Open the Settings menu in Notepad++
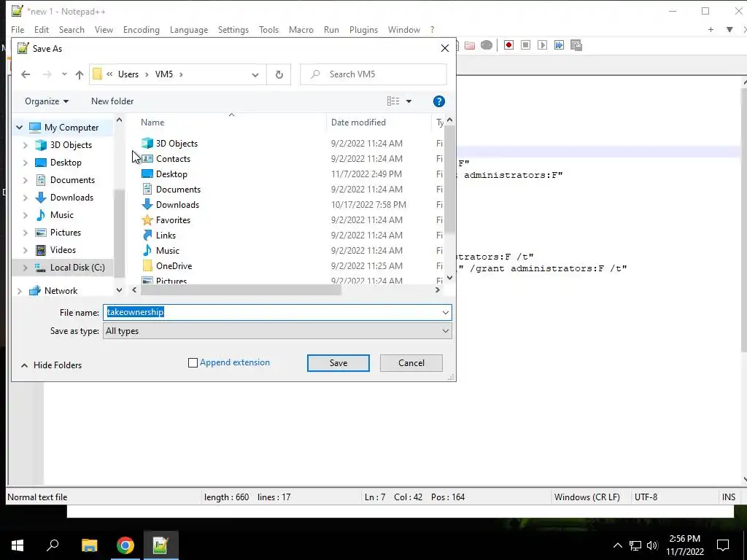Image resolution: width=747 pixels, height=560 pixels. (x=233, y=29)
